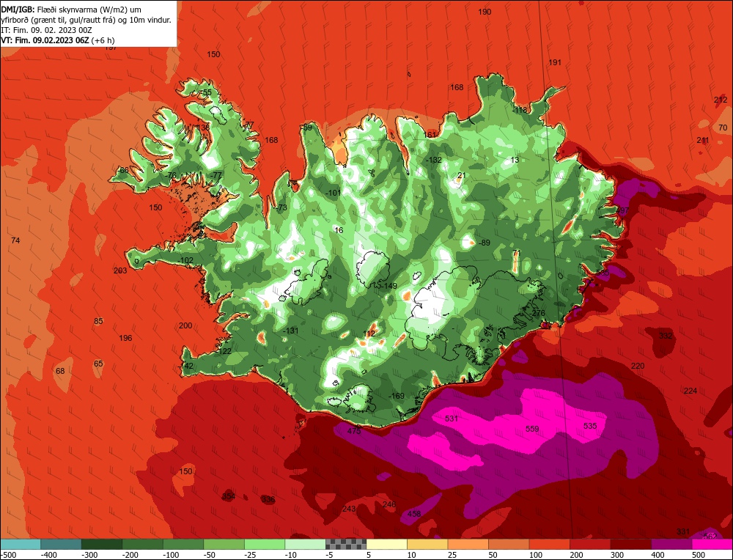Image resolution: width=733 pixels, height=560 pixels.
Task: Click the green legend swatch between -50 and -25
Action: click(224, 544)
